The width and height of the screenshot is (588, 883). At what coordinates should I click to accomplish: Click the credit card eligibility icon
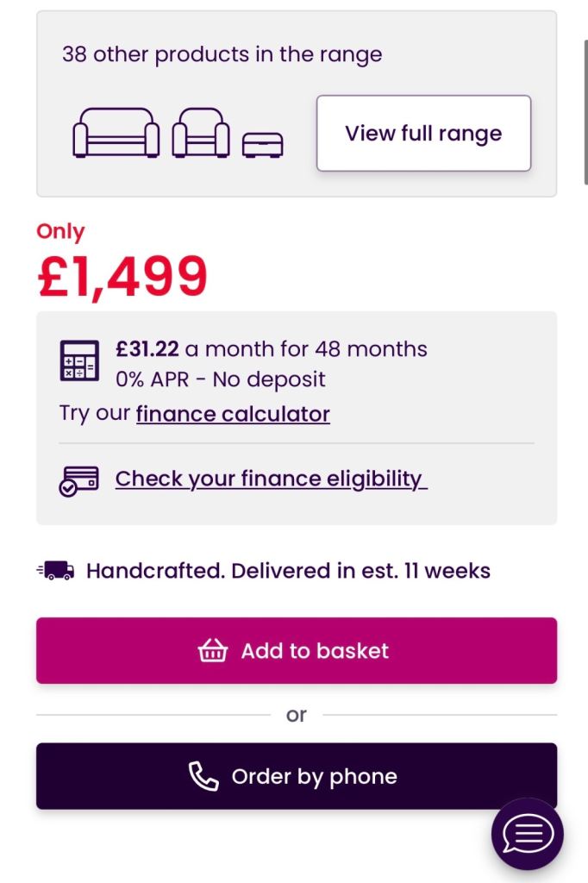pos(78,480)
